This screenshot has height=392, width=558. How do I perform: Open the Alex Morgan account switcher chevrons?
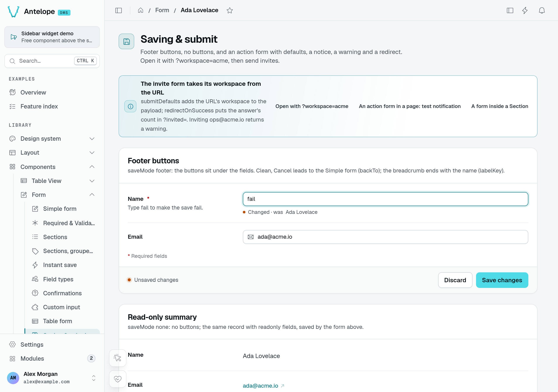94,378
